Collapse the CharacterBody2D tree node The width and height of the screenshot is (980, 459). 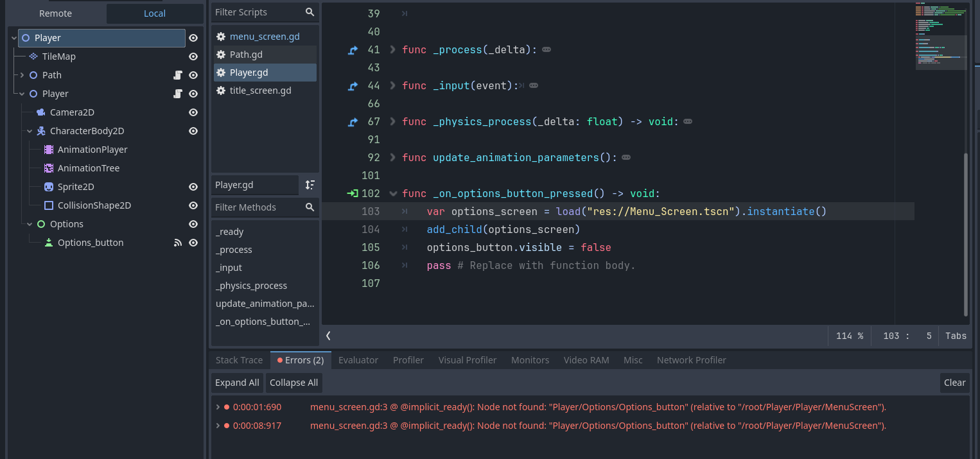[30, 131]
